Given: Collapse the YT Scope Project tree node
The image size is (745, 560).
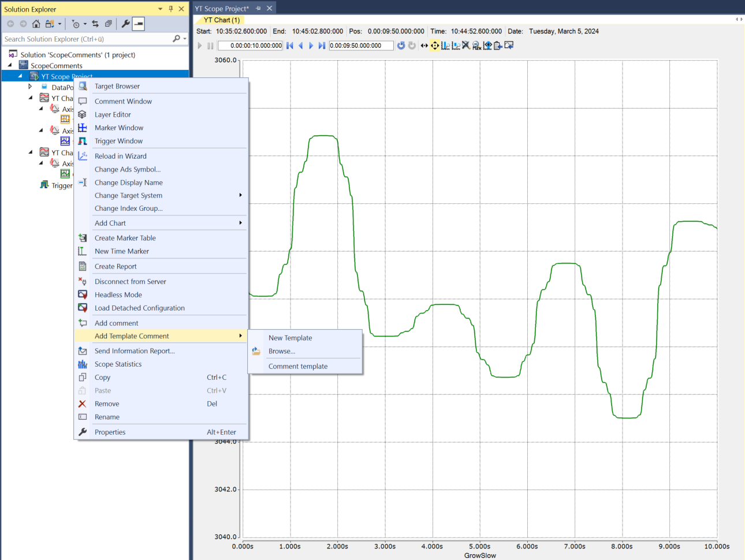Looking at the screenshot, I should tap(20, 76).
